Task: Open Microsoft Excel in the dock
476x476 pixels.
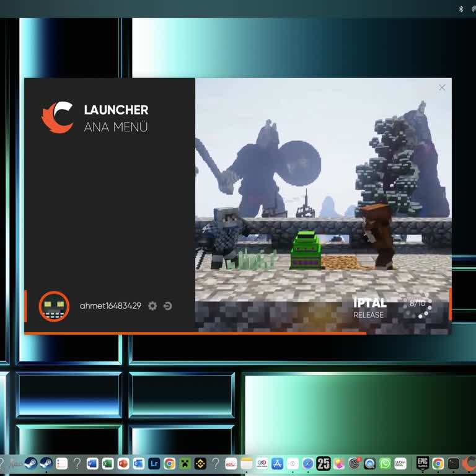Action: pos(108,464)
